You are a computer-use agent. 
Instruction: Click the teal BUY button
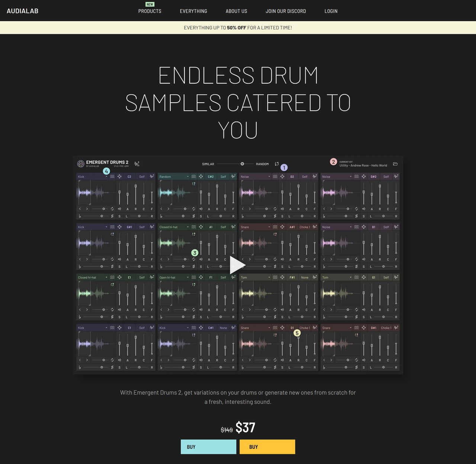209,447
